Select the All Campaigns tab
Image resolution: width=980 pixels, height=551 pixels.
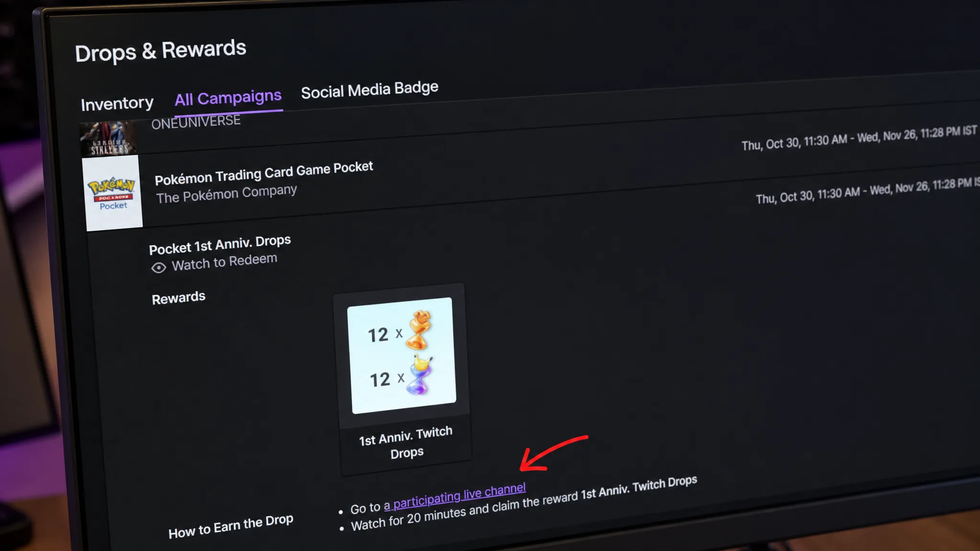[x=228, y=98]
